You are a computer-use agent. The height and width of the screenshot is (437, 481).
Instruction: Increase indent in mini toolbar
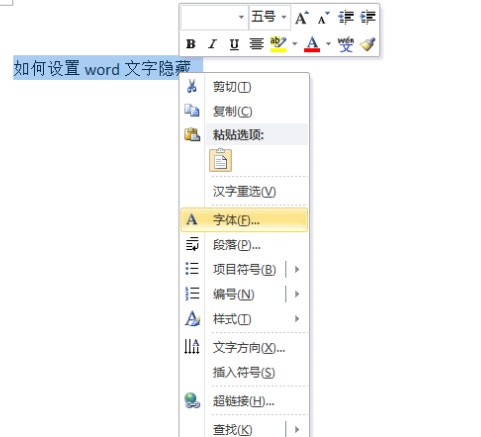[368, 17]
